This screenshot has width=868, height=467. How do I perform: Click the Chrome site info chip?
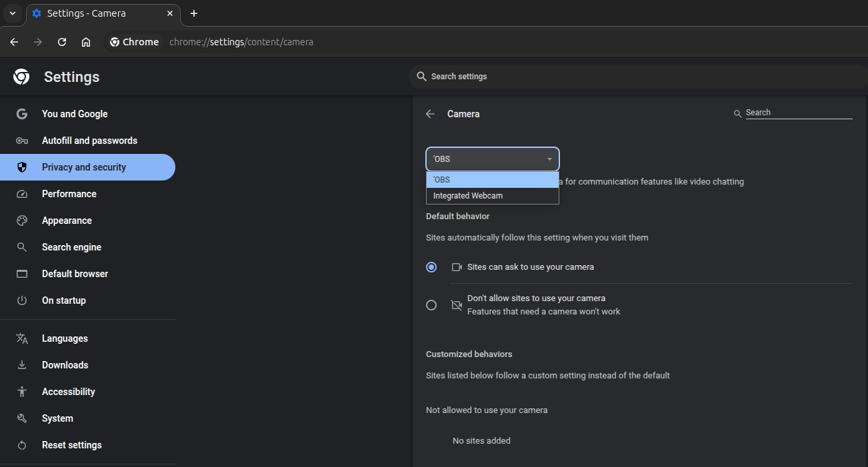pyautogui.click(x=135, y=42)
